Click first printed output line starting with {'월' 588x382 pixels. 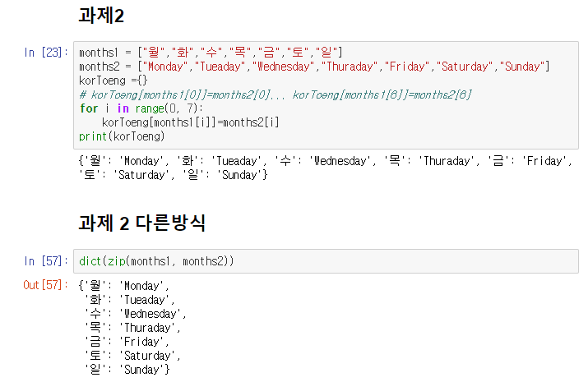point(325,161)
